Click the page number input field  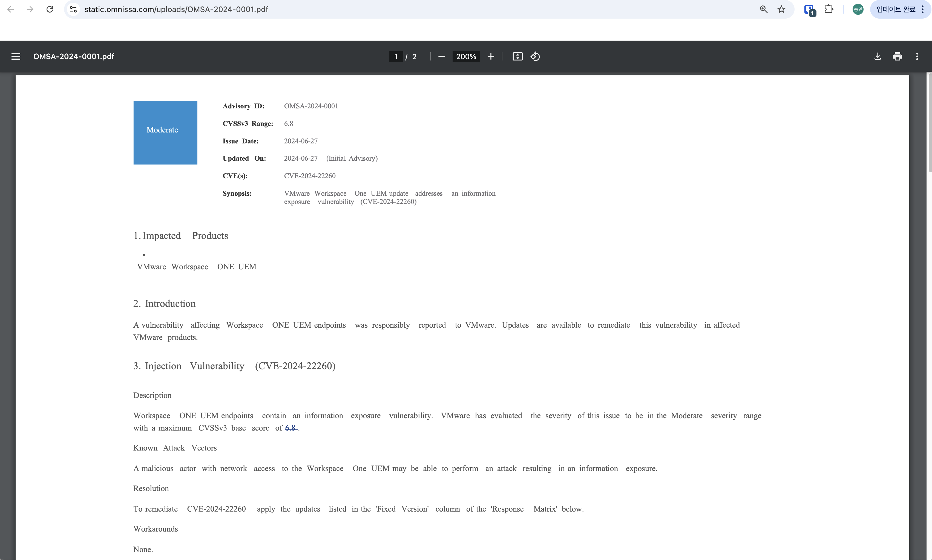(x=396, y=57)
